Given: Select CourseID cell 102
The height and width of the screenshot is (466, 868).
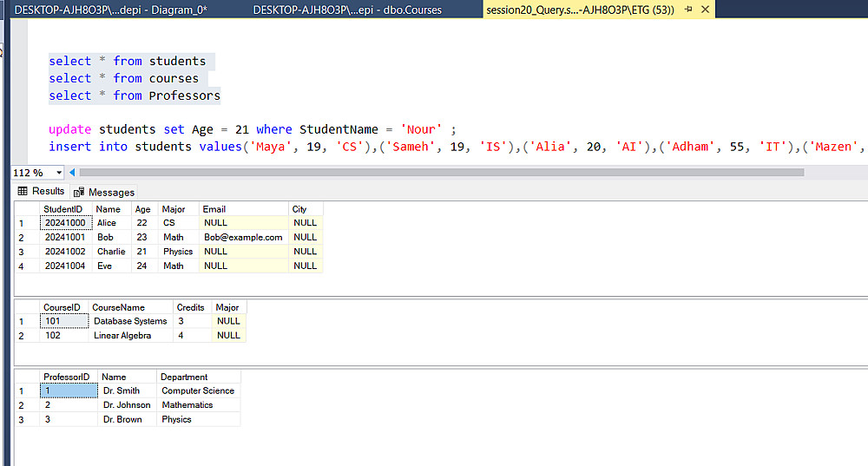Looking at the screenshot, I should point(63,335).
